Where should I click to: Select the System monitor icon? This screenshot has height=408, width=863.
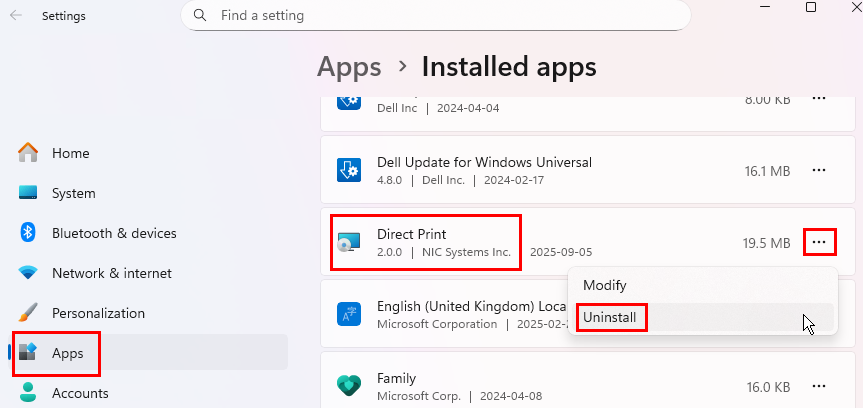tap(28, 193)
